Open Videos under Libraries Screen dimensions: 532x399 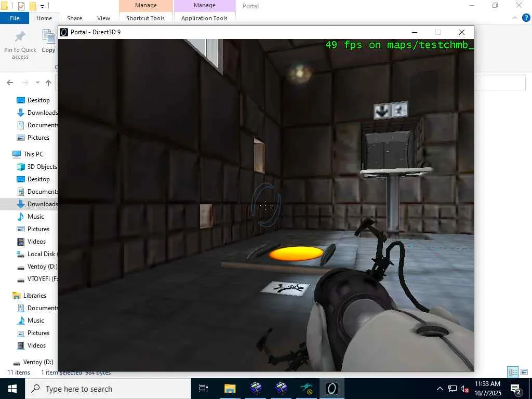point(37,345)
